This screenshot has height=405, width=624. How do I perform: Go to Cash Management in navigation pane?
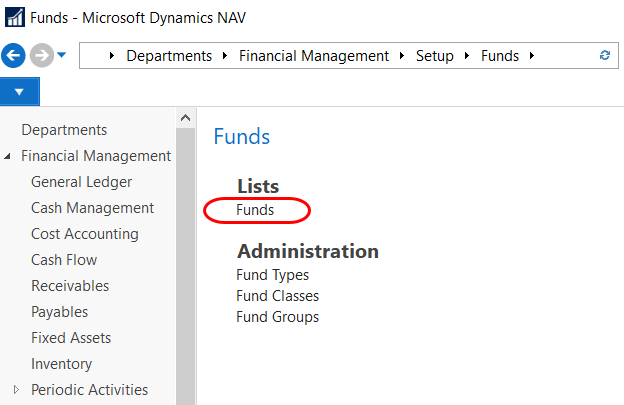92,208
